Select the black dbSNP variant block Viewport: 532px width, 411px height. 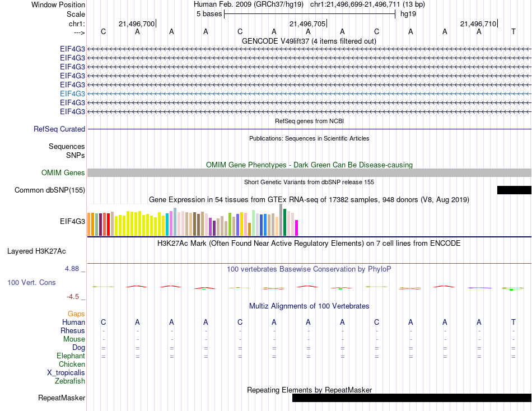pos(514,190)
